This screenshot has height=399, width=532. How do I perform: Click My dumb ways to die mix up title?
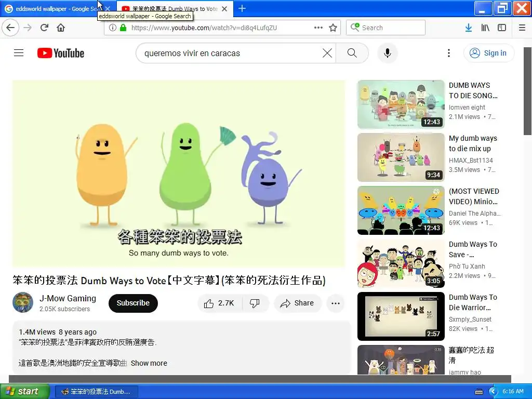coord(473,143)
